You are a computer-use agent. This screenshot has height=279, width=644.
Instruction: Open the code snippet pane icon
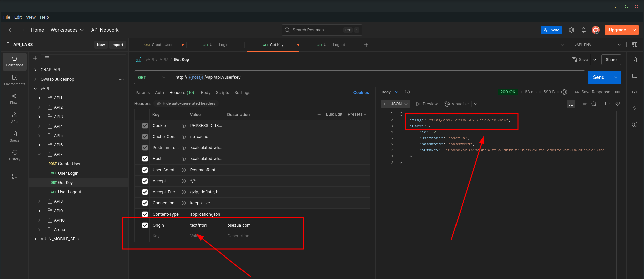[x=635, y=92]
